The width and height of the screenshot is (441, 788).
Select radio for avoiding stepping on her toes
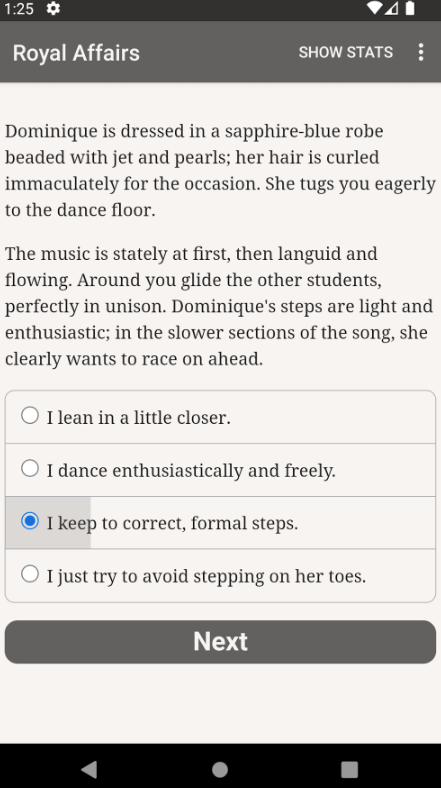point(30,574)
